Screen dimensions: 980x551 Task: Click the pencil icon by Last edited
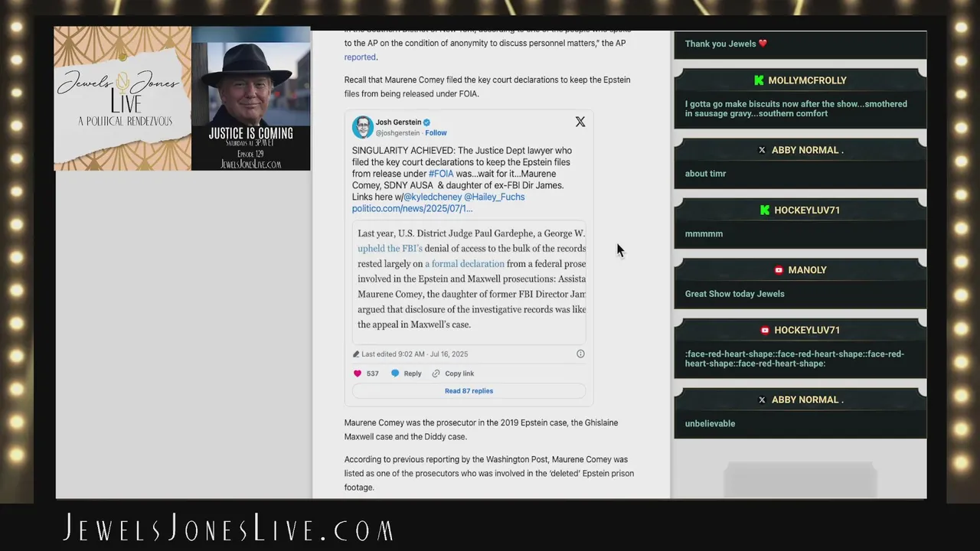tap(356, 354)
